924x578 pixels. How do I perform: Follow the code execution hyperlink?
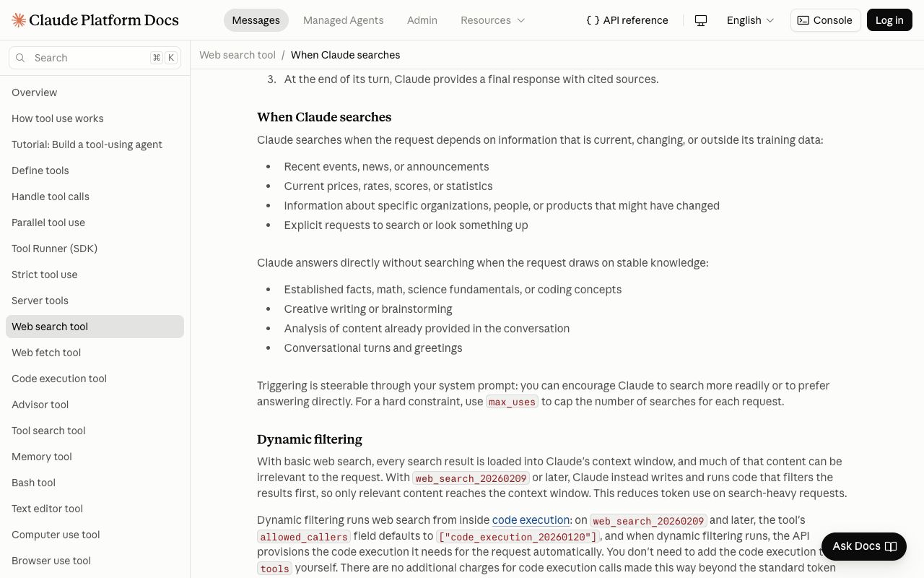click(x=531, y=520)
